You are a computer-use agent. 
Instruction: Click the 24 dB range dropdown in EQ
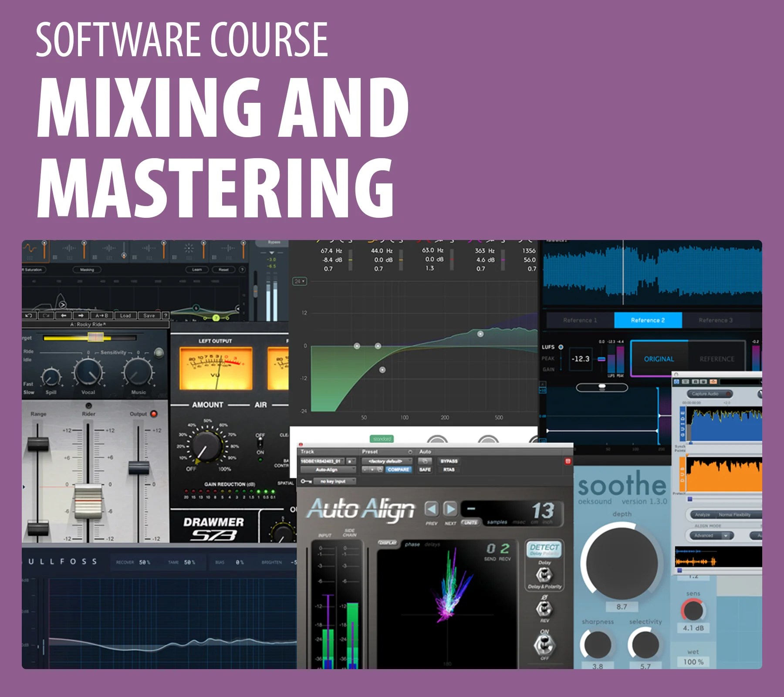(300, 281)
